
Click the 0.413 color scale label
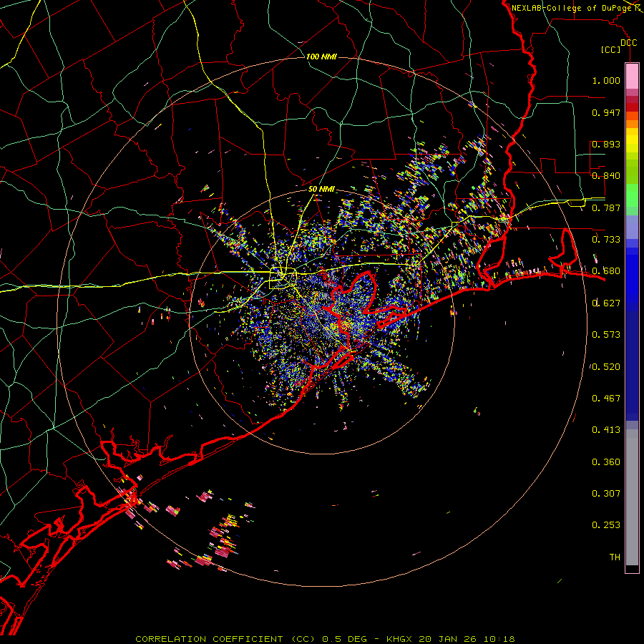pyautogui.click(x=606, y=430)
